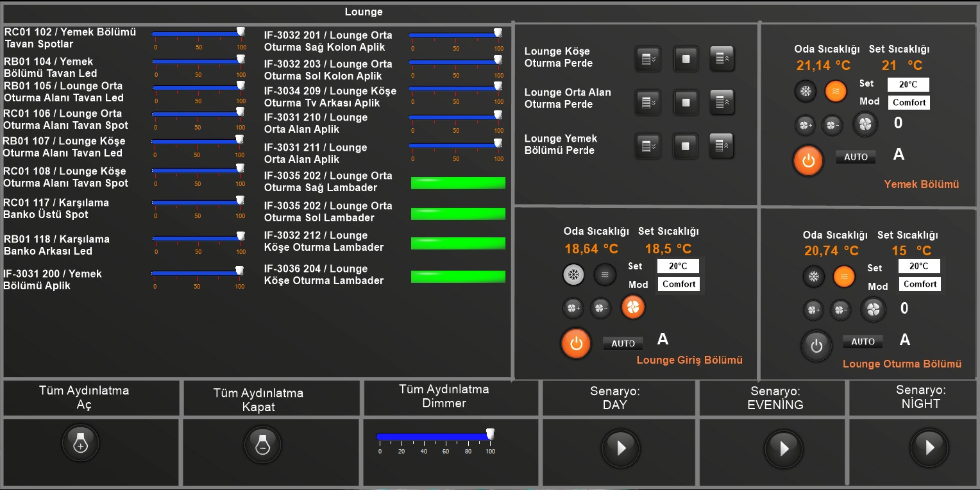Click AUTO button in Lounge Giriş Bölümü
The height and width of the screenshot is (490, 980).
tap(623, 344)
